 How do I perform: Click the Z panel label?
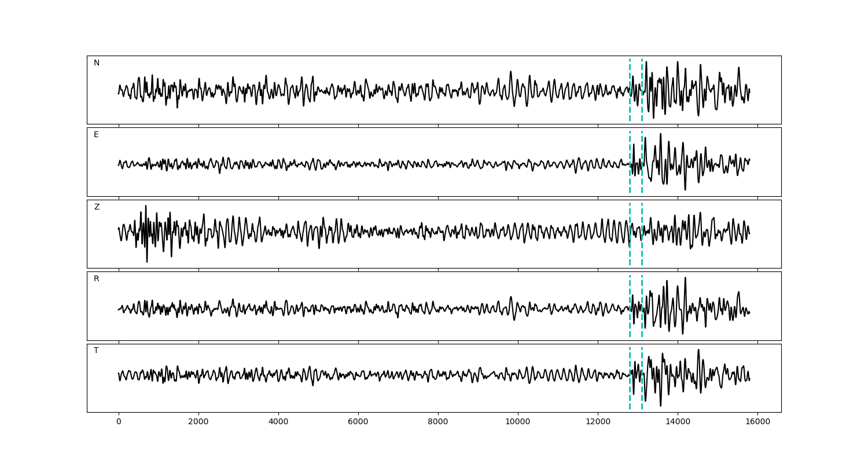[97, 207]
